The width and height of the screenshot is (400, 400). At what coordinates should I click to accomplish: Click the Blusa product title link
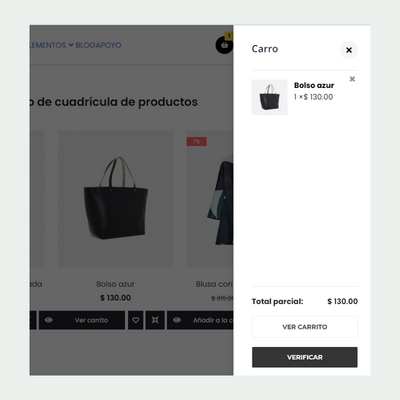[x=214, y=284]
